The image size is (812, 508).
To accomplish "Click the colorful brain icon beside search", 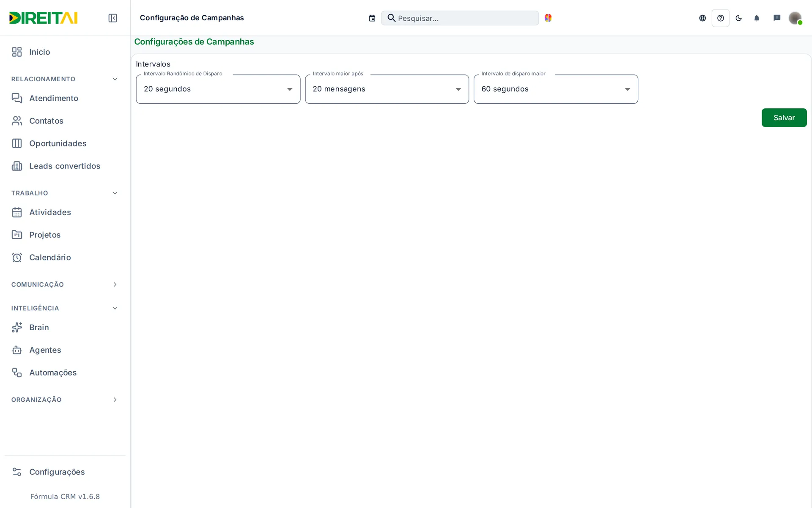I will [548, 18].
